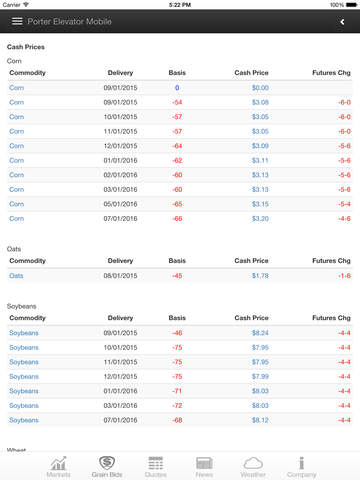
Task: Select the Corn cash price $3.20
Action: tap(260, 219)
